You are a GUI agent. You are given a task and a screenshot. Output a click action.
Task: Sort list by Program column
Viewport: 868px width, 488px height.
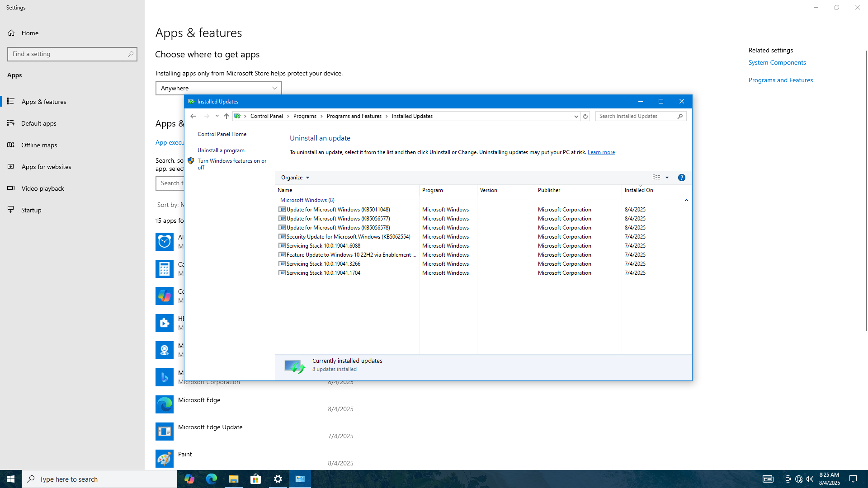point(448,190)
